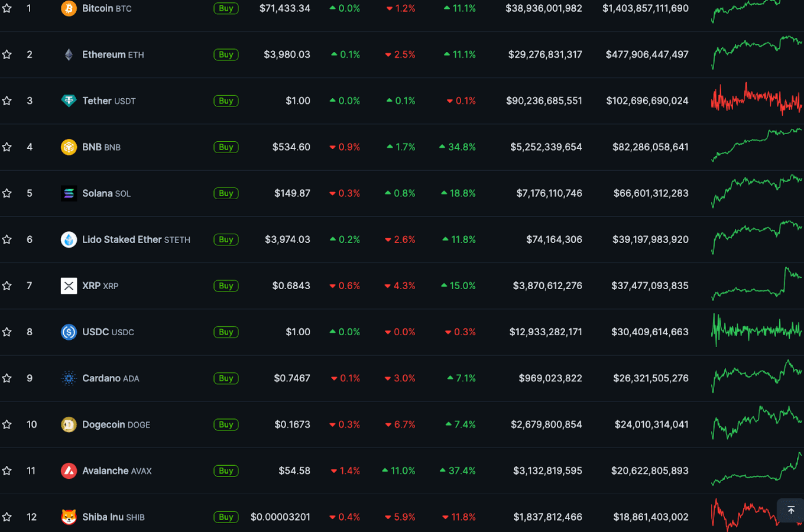The image size is (804, 532).
Task: Click the BNB coin logo icon
Action: pos(69,147)
